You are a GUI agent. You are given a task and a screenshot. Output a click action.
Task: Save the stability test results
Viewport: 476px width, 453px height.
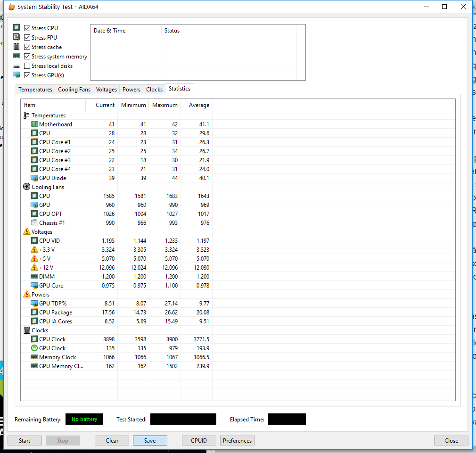coord(150,440)
